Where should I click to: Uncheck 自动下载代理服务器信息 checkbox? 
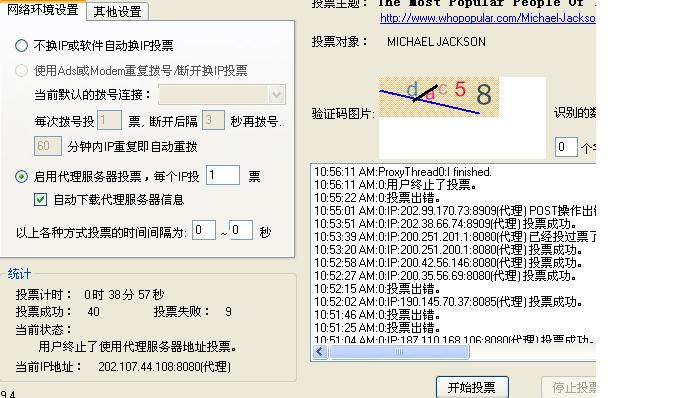(41, 199)
